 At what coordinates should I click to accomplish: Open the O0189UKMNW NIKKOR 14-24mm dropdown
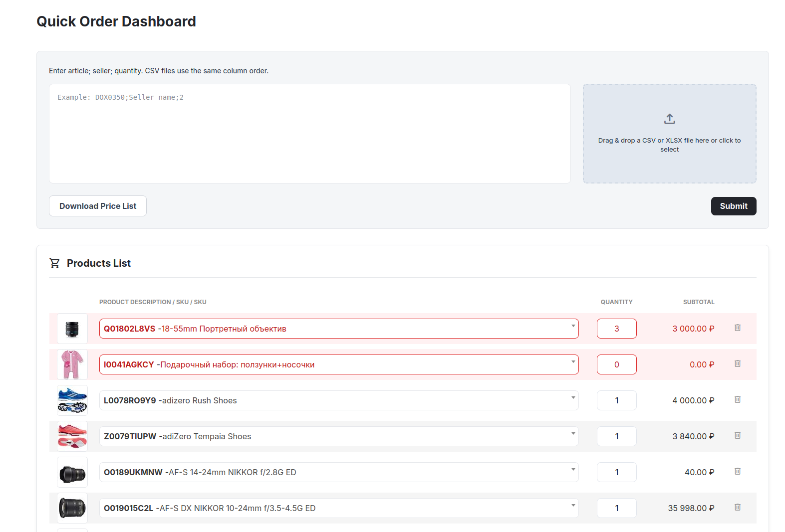click(339, 472)
